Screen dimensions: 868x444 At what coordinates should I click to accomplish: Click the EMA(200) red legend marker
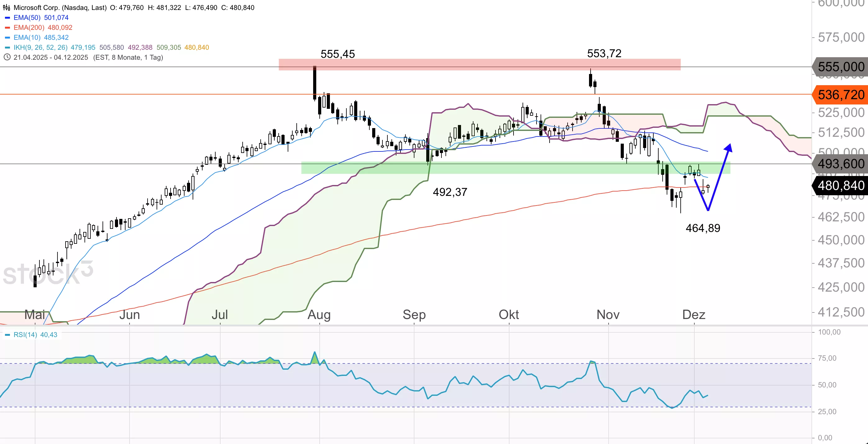coord(7,28)
